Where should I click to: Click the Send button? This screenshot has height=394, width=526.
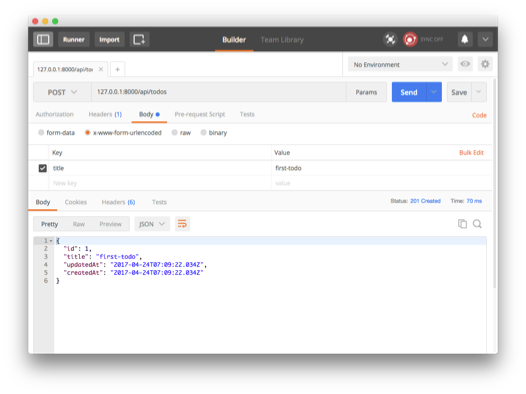click(409, 92)
